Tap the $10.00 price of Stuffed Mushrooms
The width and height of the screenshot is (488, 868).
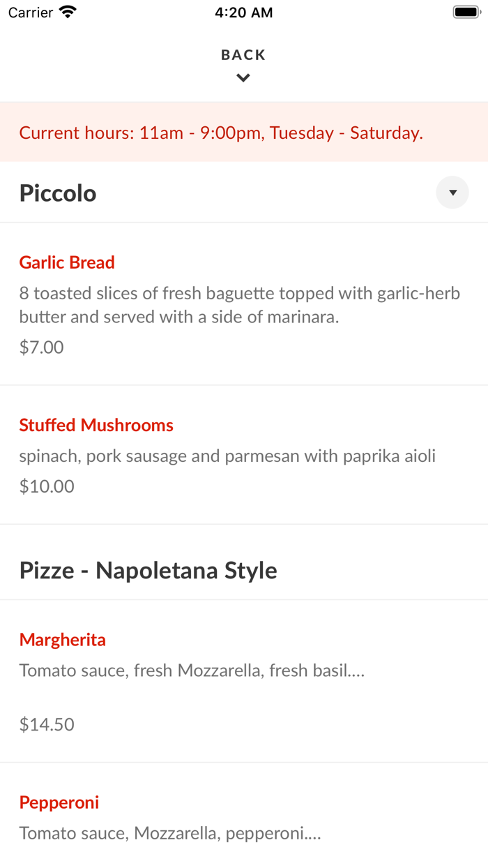(46, 485)
